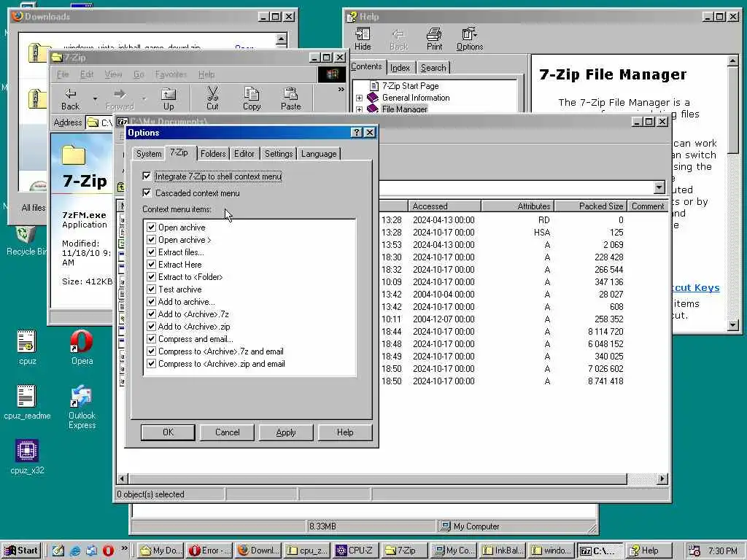The width and height of the screenshot is (747, 560).
Task: Expand the quick launch overflow chevron
Action: point(124,548)
